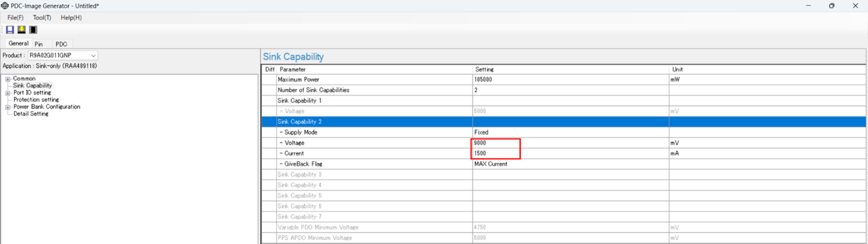Image resolution: width=868 pixels, height=244 pixels.
Task: Click the Current setting field showing 1500
Action: pyautogui.click(x=495, y=154)
